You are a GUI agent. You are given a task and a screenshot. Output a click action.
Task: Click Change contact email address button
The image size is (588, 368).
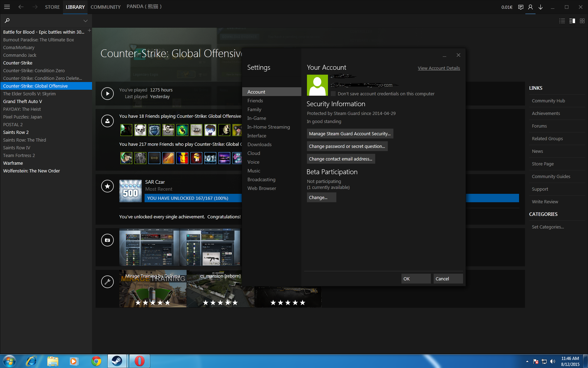341,159
